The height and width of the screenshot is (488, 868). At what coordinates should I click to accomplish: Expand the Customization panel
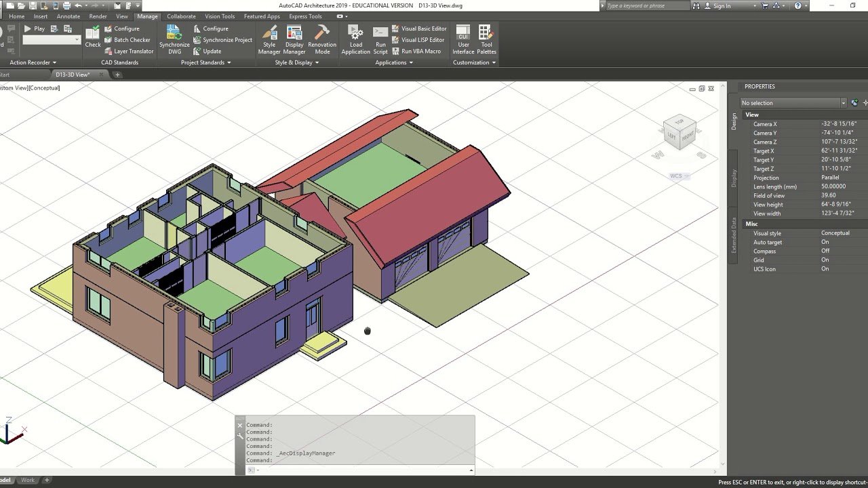pos(475,62)
